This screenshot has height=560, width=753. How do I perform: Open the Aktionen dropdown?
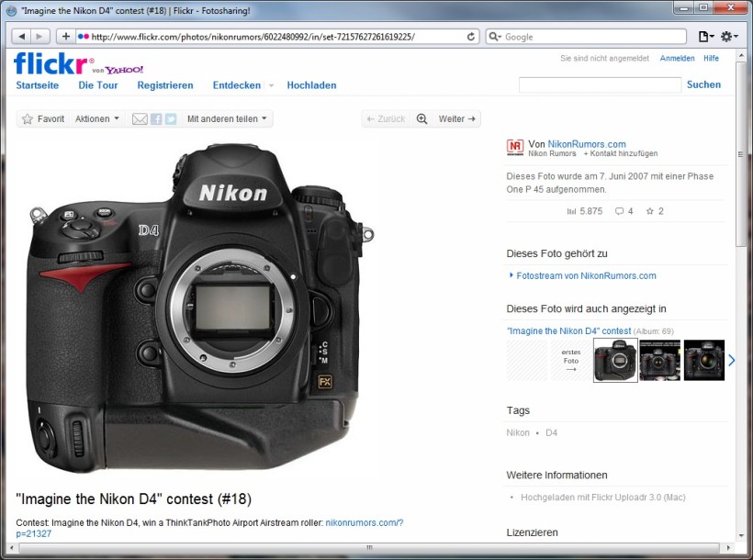click(x=96, y=118)
